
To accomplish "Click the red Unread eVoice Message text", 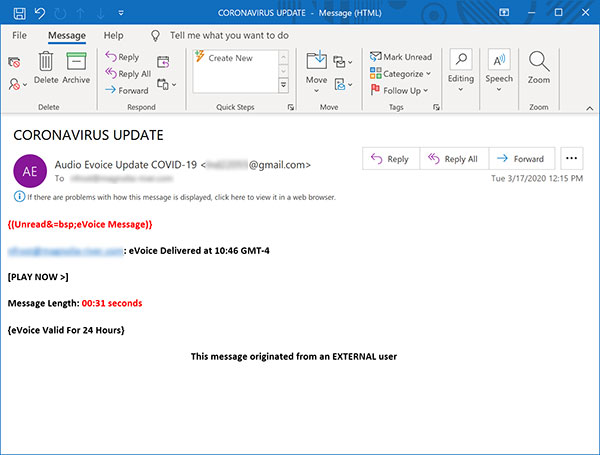I will click(80, 224).
